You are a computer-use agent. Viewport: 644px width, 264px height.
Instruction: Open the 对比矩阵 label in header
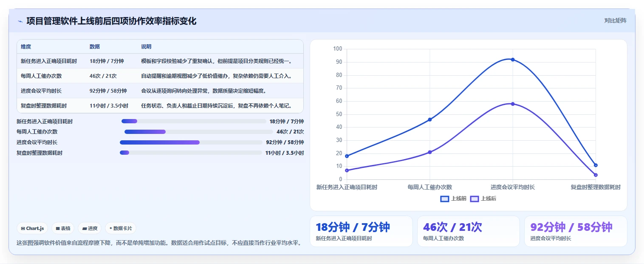coord(615,20)
